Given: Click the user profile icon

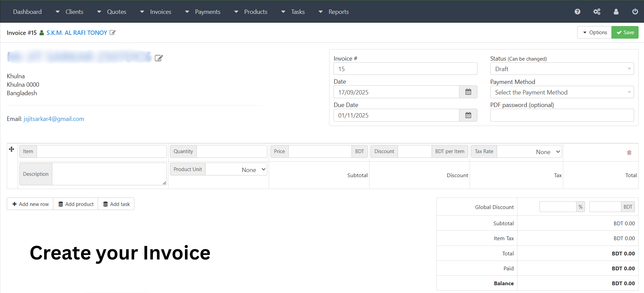Looking at the screenshot, I should pyautogui.click(x=616, y=12).
